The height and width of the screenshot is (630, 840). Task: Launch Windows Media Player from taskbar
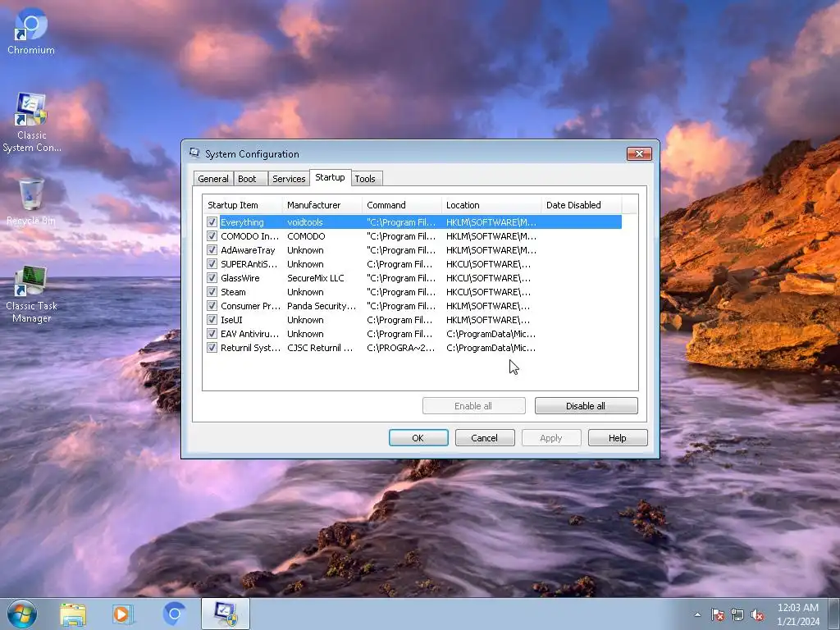[123, 614]
